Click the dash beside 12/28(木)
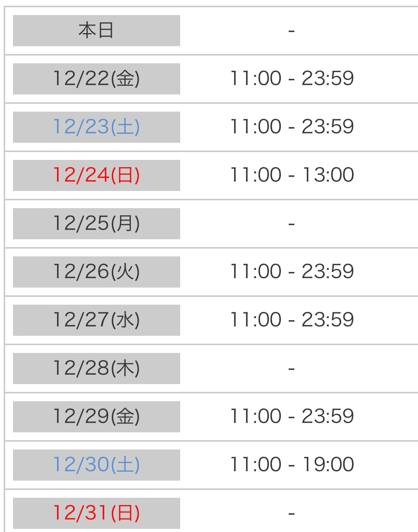Viewport: 418px width, 532px height. [x=291, y=369]
